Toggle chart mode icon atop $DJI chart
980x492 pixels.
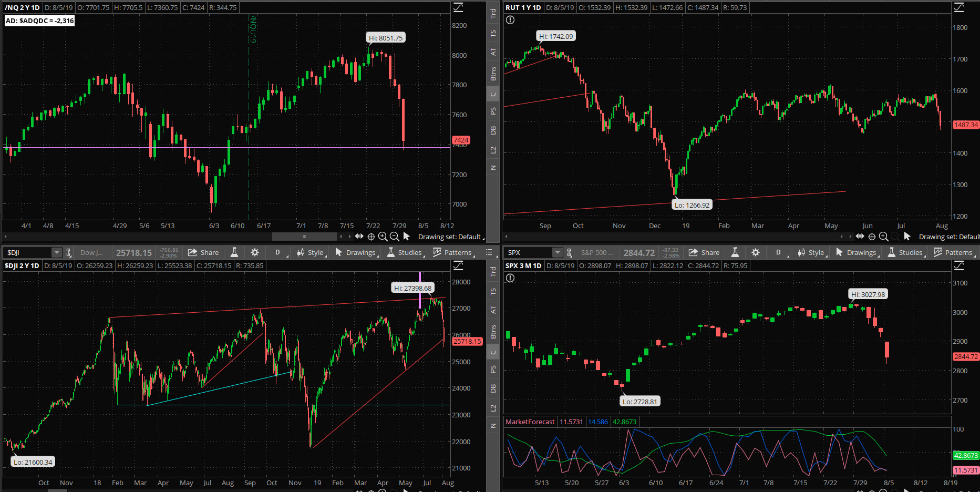[x=458, y=265]
